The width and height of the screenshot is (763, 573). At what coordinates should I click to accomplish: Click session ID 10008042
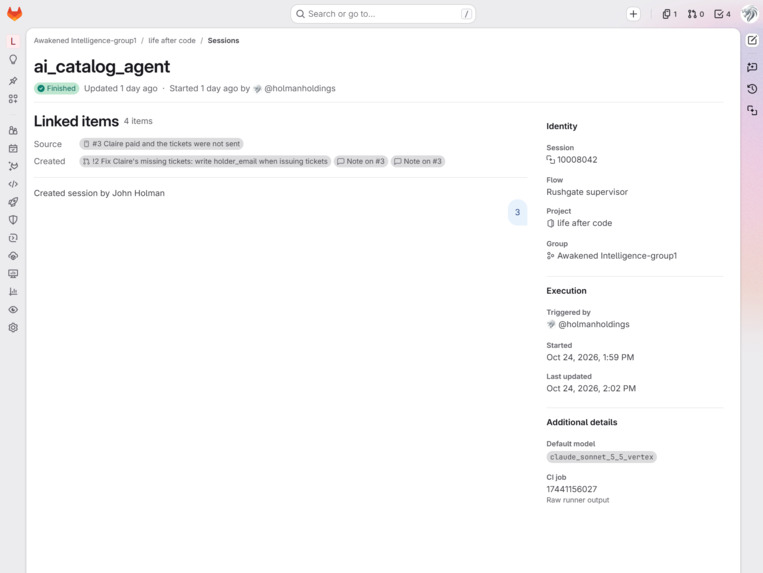[577, 160]
